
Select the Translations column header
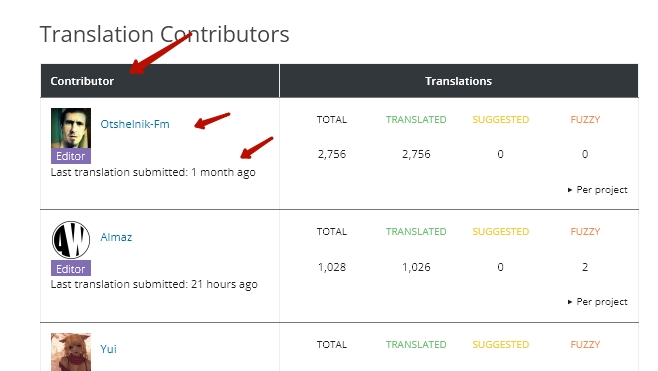coord(458,81)
